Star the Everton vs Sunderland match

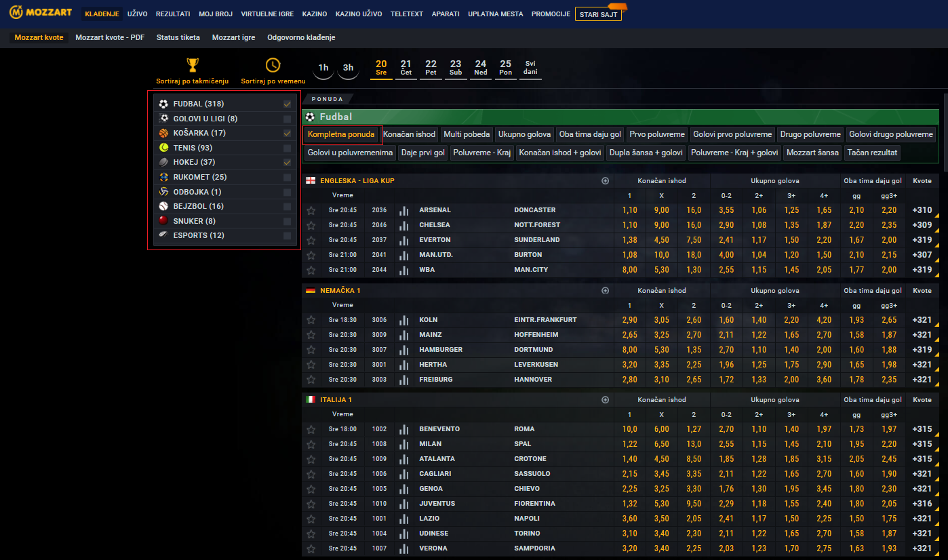311,240
